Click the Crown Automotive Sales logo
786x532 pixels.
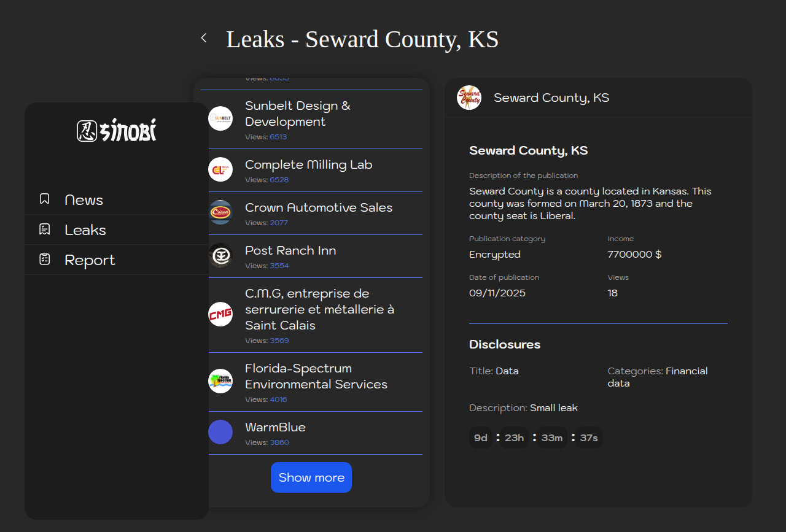(x=220, y=212)
